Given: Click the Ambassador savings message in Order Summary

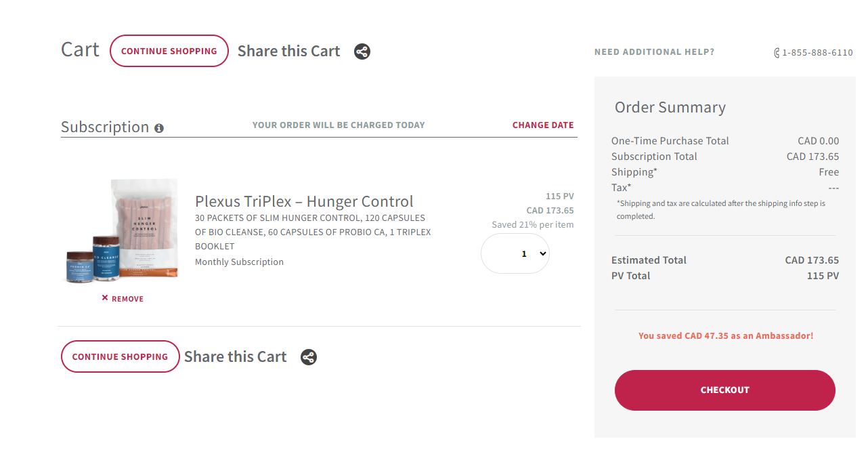Looking at the screenshot, I should pos(725,335).
